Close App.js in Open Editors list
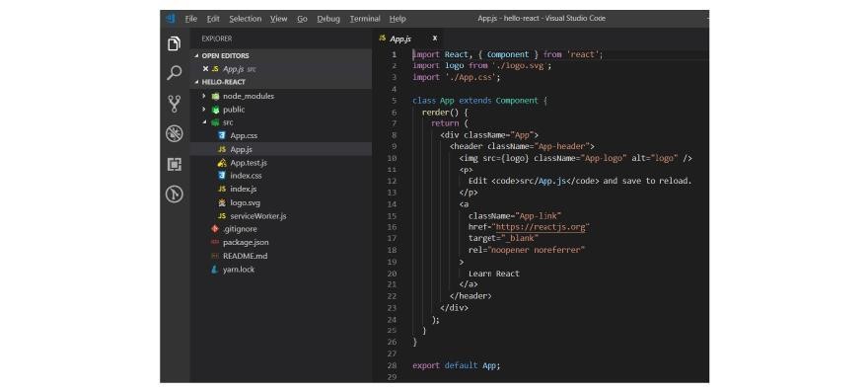This screenshot has width=868, height=392. coord(205,69)
